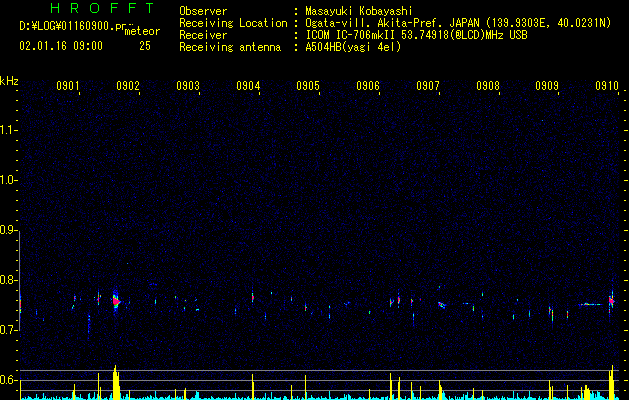Click the Receiver field label
The width and height of the screenshot is (629, 400).
click(203, 35)
